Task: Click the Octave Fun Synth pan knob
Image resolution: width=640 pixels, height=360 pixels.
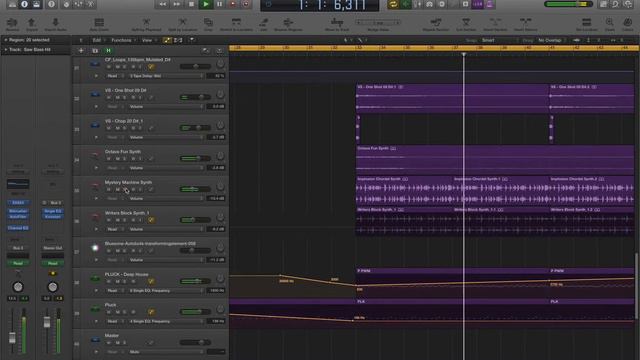Action: (220, 156)
